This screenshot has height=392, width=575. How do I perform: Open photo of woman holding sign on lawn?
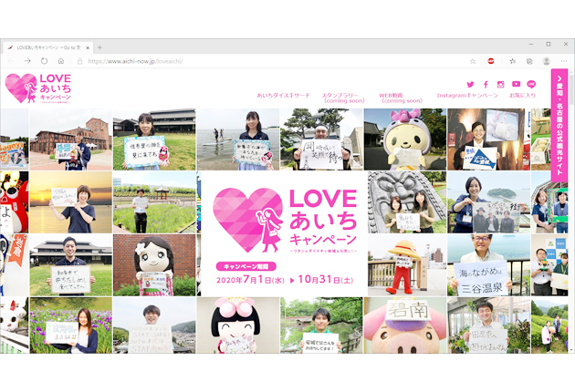[x=154, y=139]
